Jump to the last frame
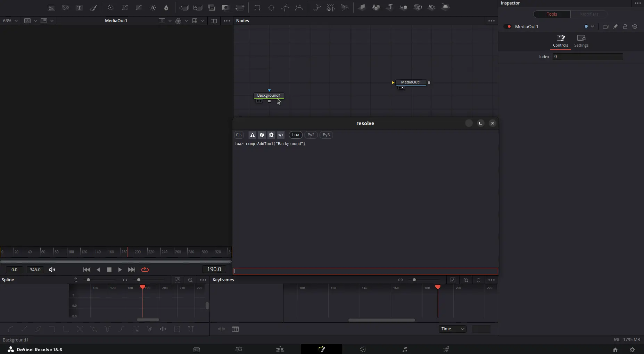Screen dimensions: 644x354 point(132,269)
